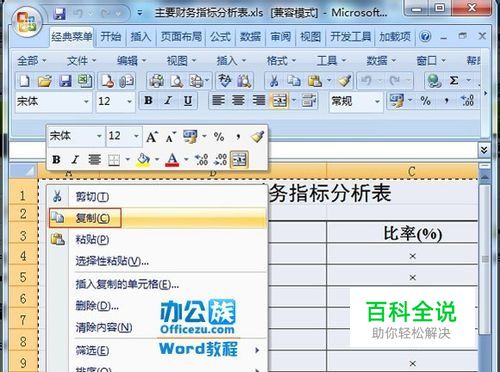Open the 编辑 classic menu

coord(131,61)
